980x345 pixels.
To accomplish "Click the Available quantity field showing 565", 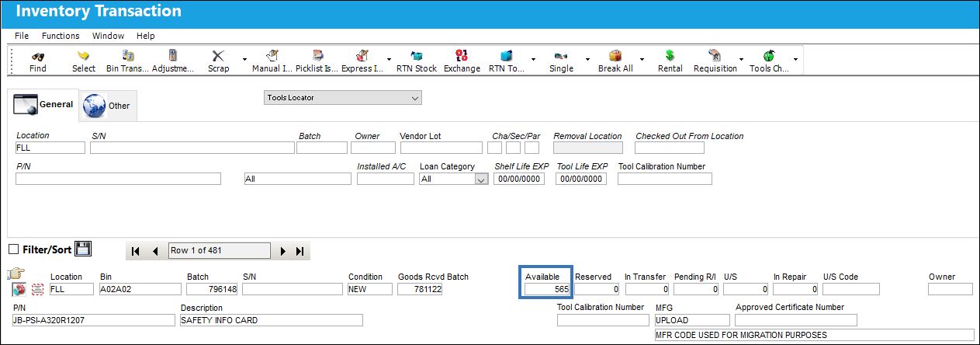I will click(x=548, y=289).
